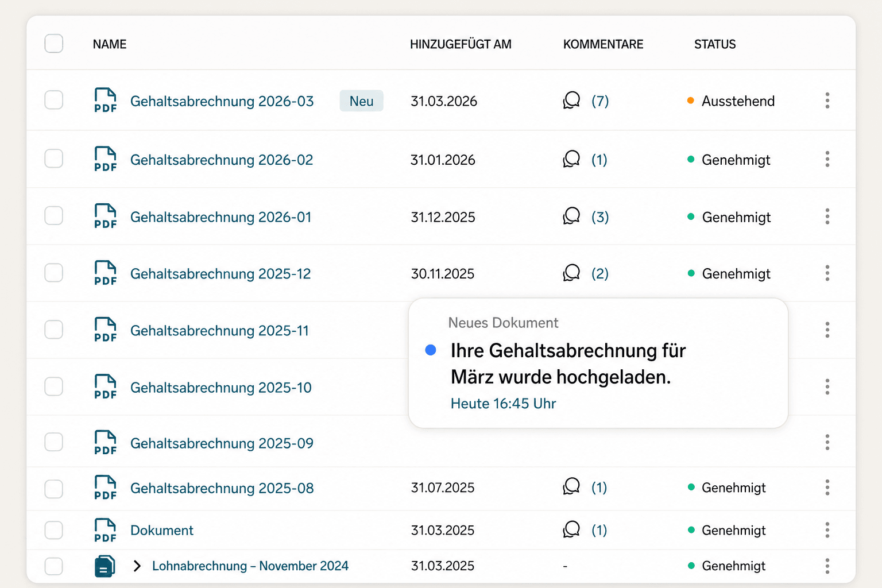The height and width of the screenshot is (588, 882).
Task: Click PDF icon of the Dokument row
Action: coord(106,531)
